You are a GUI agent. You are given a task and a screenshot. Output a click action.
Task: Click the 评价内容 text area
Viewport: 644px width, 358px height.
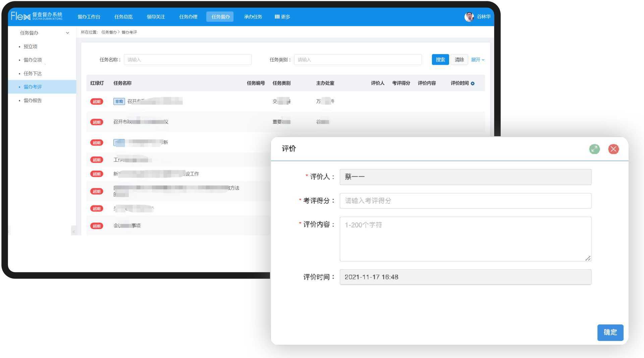click(465, 239)
